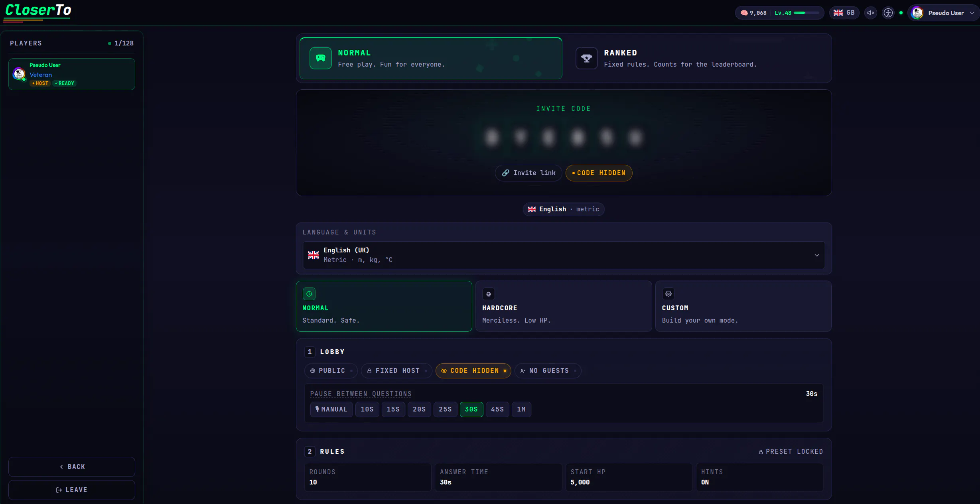
Task: Set pause between questions to 25S
Action: coord(445,409)
